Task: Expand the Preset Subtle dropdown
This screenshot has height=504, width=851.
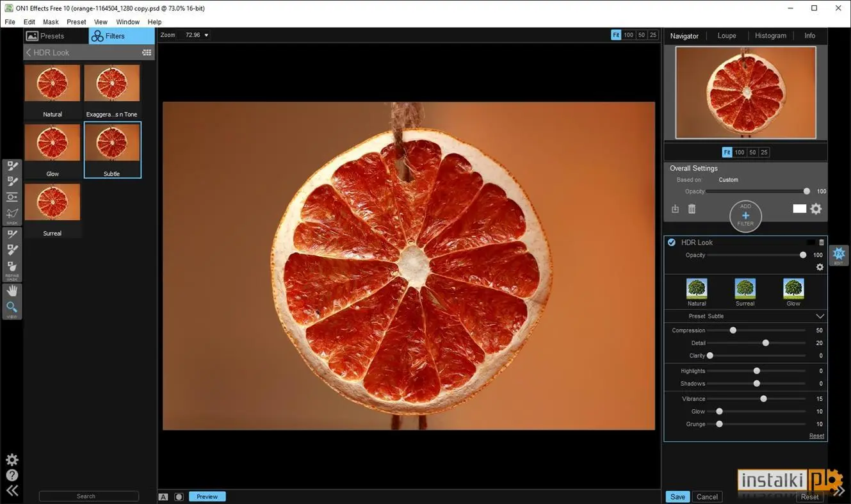Action: coord(820,316)
